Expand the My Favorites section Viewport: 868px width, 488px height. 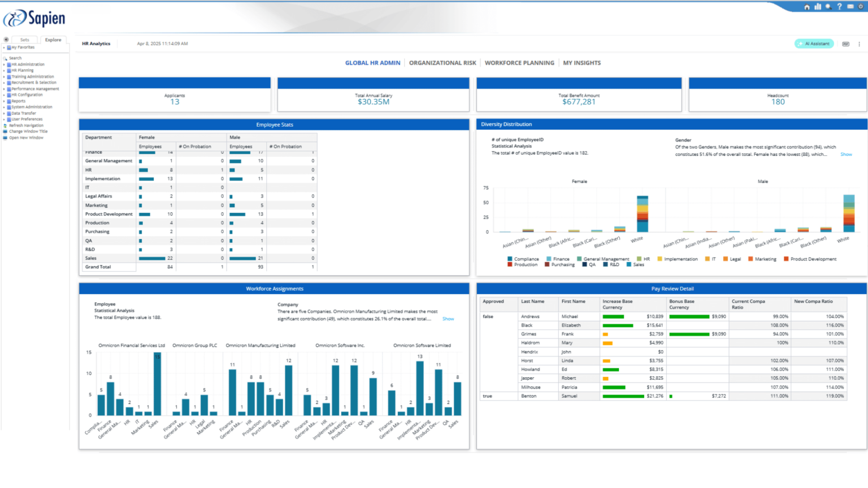5,47
